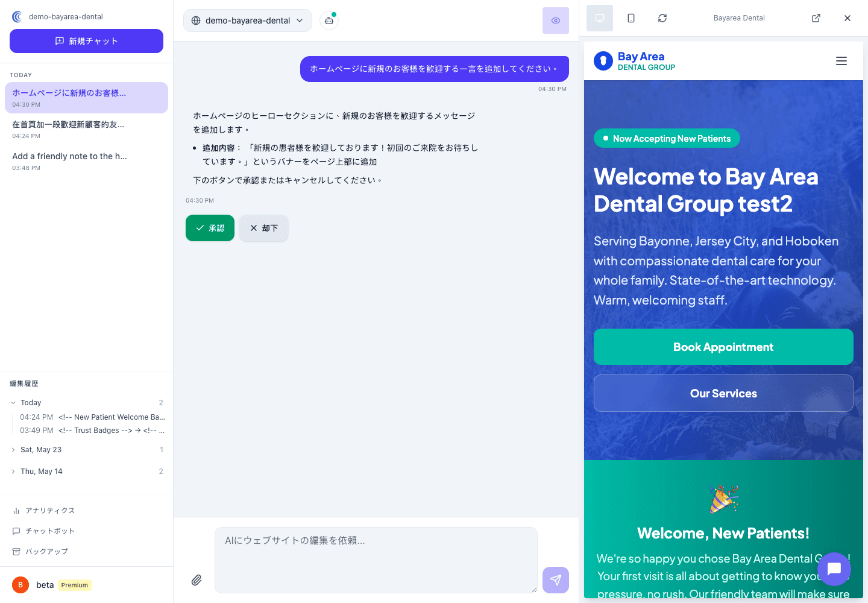Close the preview panel

[x=848, y=18]
